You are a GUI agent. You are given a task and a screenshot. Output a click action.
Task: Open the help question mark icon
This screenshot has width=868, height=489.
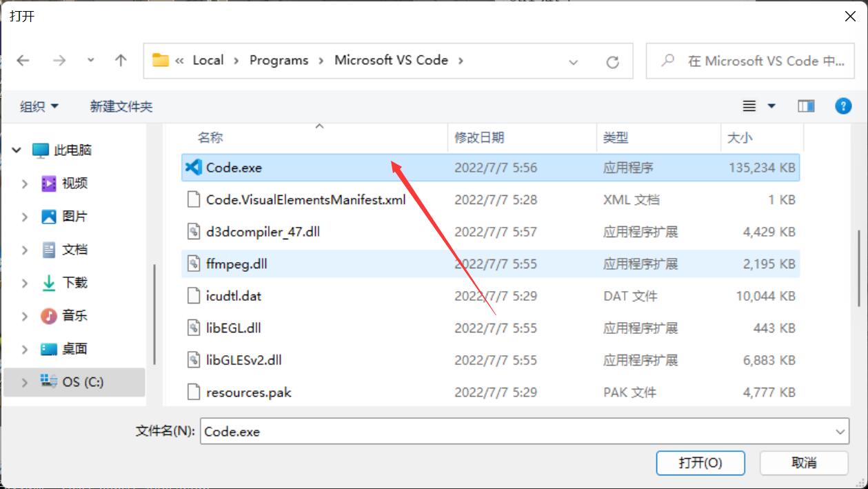point(842,106)
